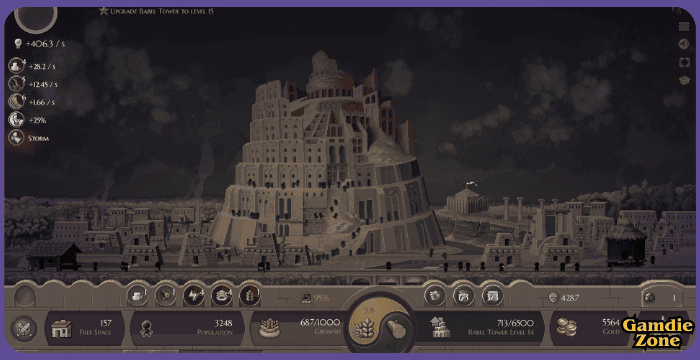700x360 pixels.
Task: Click the dark wooden house on the left
Action: (55, 255)
